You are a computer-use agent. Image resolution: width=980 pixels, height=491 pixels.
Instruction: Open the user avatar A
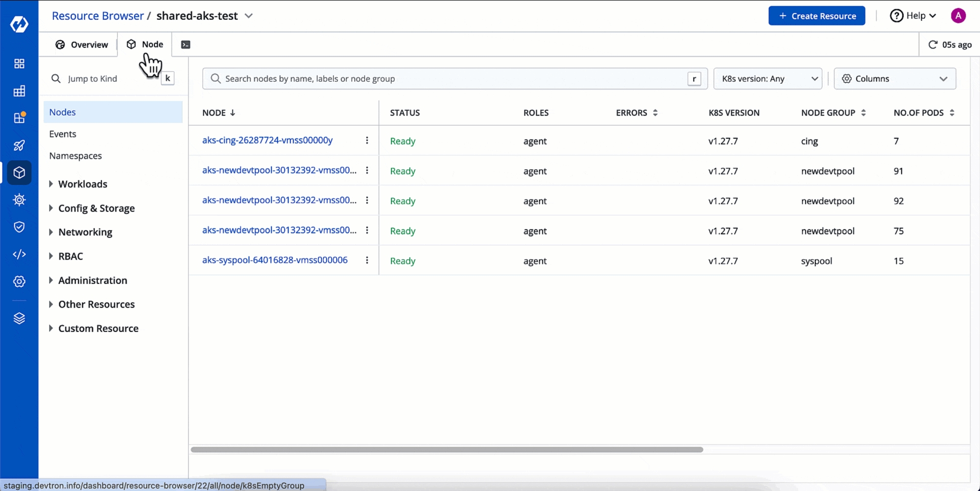tap(958, 16)
